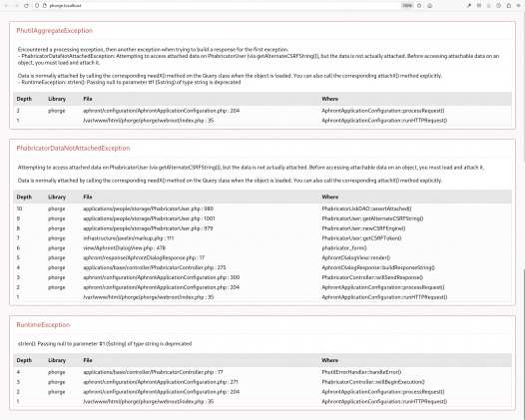
Task: Click the phabricator_form() cell
Action: pyautogui.click(x=344, y=248)
